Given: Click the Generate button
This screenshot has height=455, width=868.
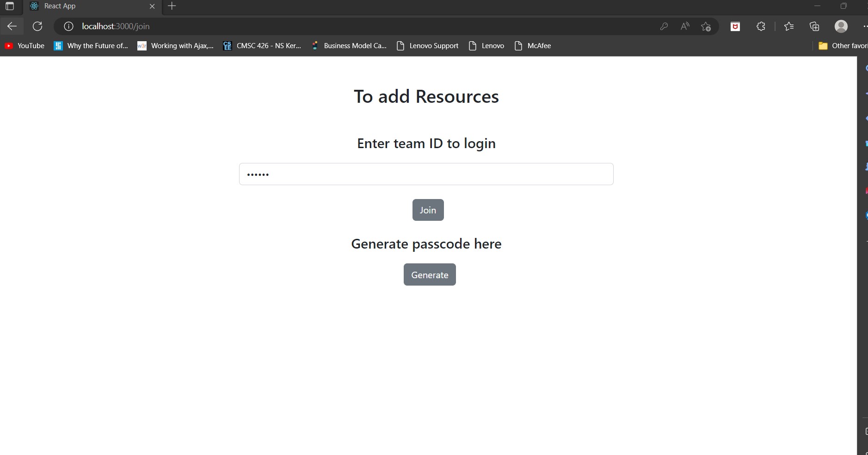Looking at the screenshot, I should 429,274.
